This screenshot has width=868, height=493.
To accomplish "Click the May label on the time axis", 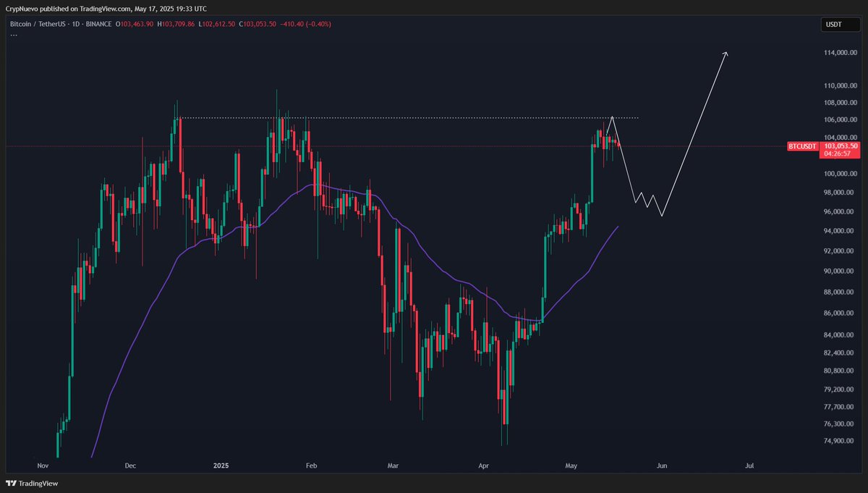I will pos(571,465).
